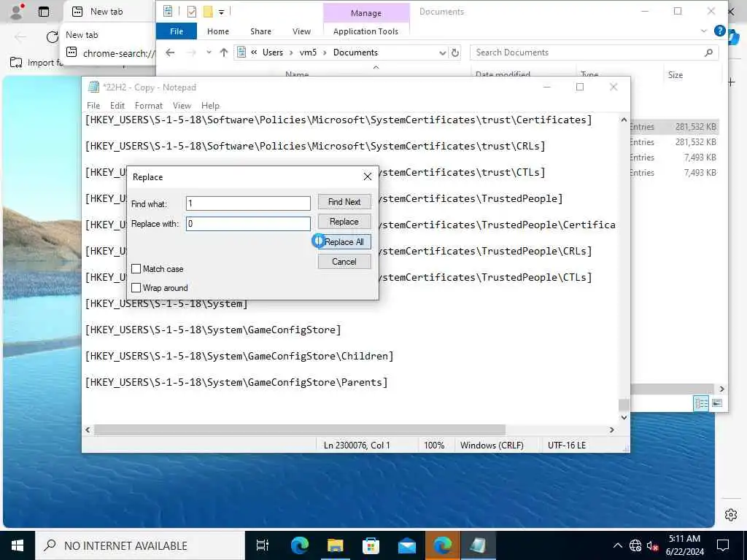The height and width of the screenshot is (560, 747).
Task: Switch to Home tab in Explorer
Action: (x=217, y=31)
